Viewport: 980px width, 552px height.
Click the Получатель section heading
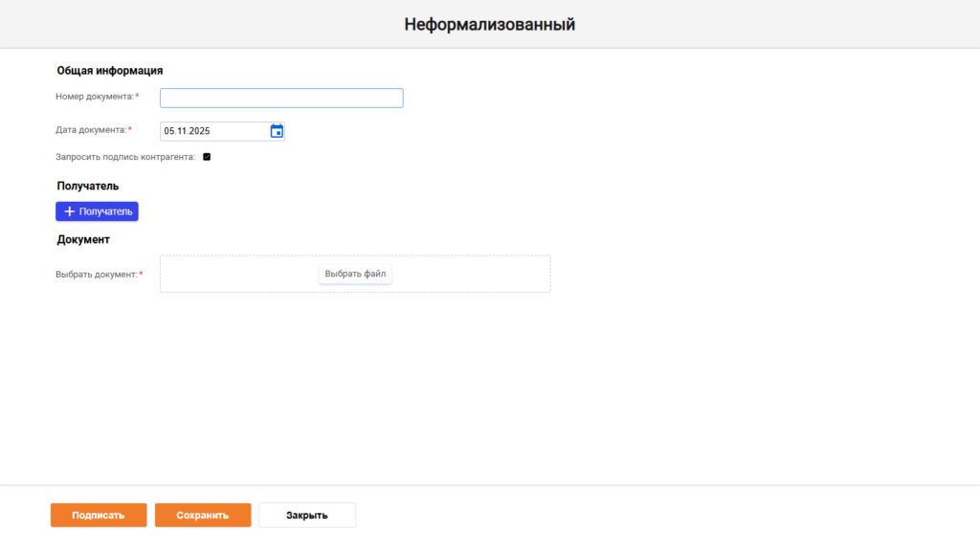(x=88, y=186)
